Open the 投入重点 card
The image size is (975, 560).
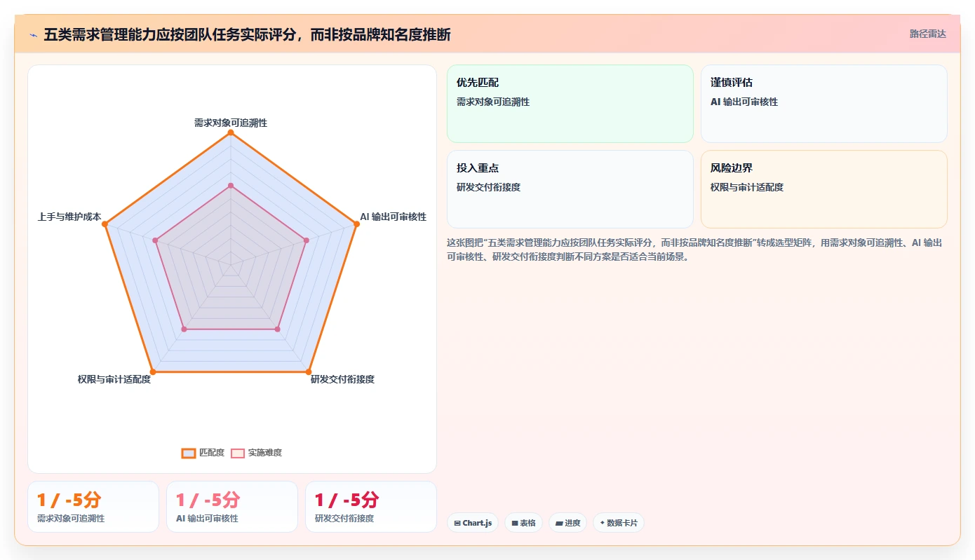(570, 189)
